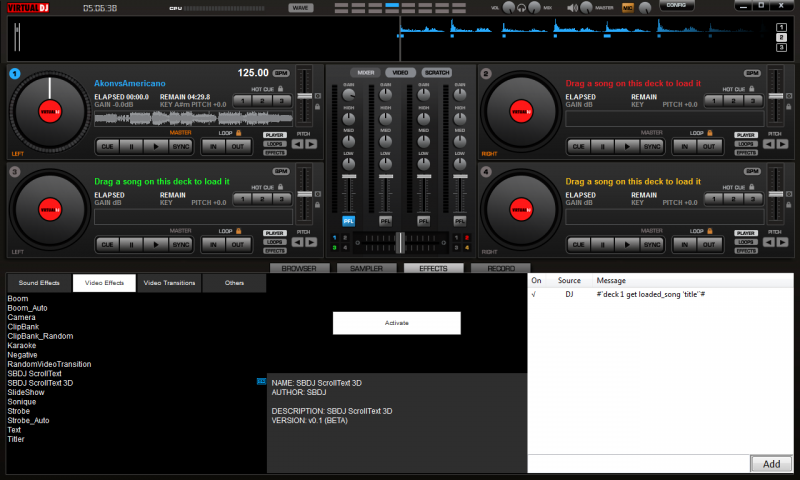This screenshot has height=480, width=800.
Task: Click deck 2 BPM button
Action: click(752, 73)
